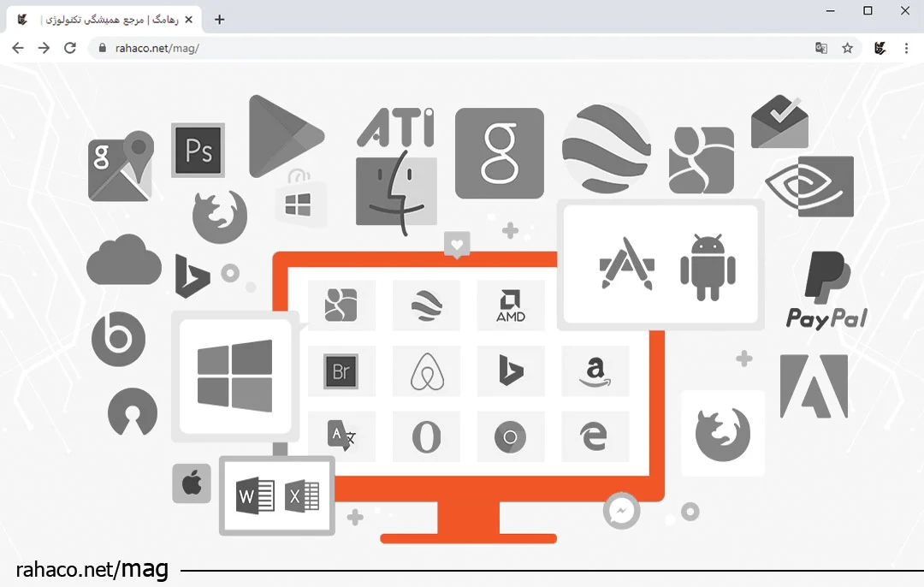The width and height of the screenshot is (924, 587).
Task: Click the large Windows logo card
Action: (235, 377)
